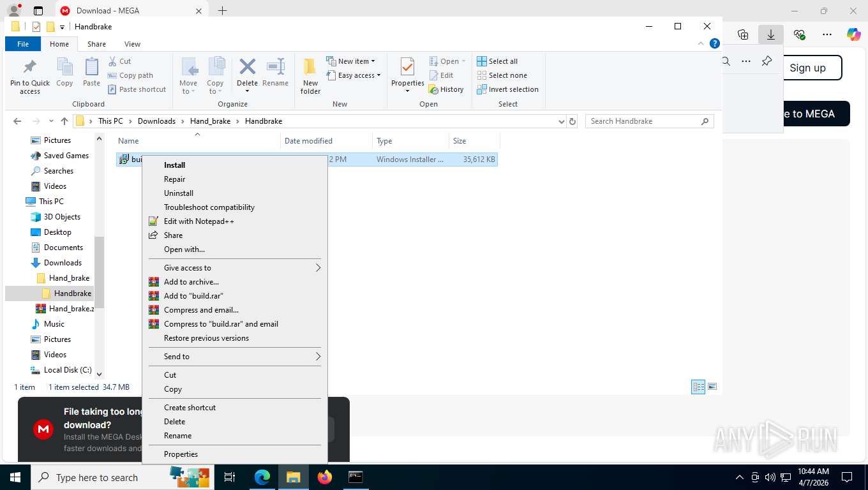
Task: Open Edge settings and more ellipsis
Action: click(827, 34)
